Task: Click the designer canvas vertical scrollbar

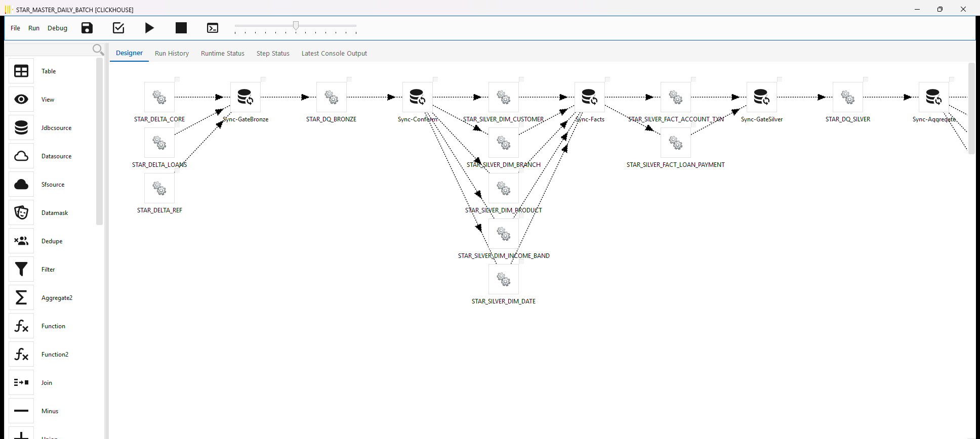Action: pyautogui.click(x=971, y=109)
